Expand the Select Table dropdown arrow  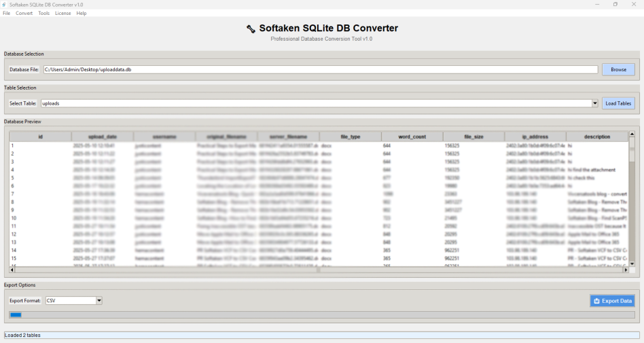[x=595, y=103]
